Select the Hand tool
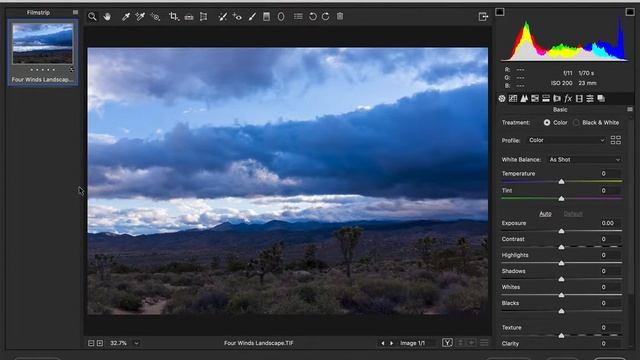The height and width of the screenshot is (360, 640). coord(107,17)
